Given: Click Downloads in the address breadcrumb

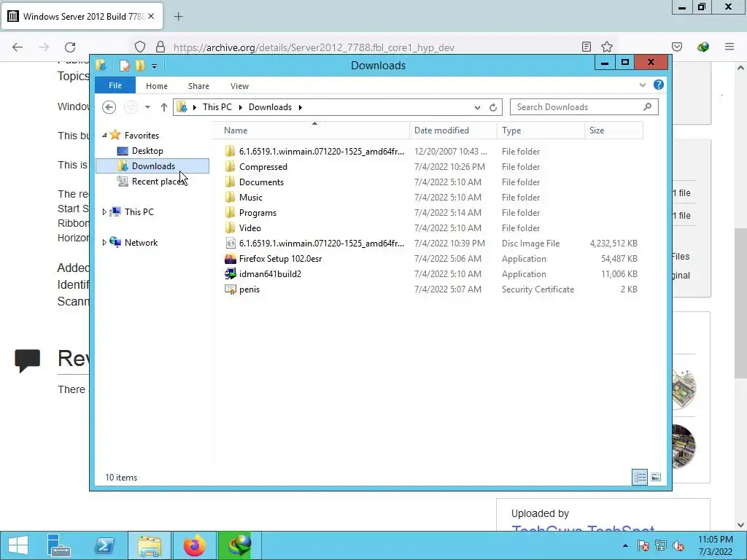Looking at the screenshot, I should 270,107.
